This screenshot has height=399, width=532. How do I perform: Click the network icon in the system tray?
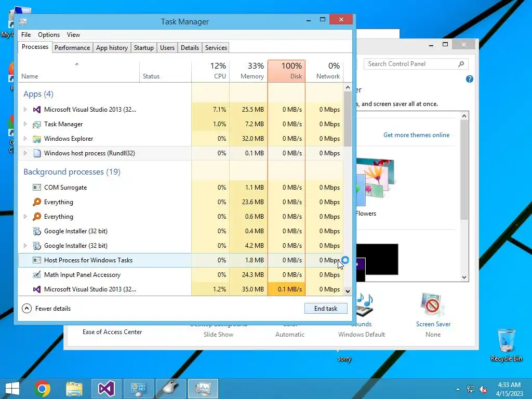(471, 389)
